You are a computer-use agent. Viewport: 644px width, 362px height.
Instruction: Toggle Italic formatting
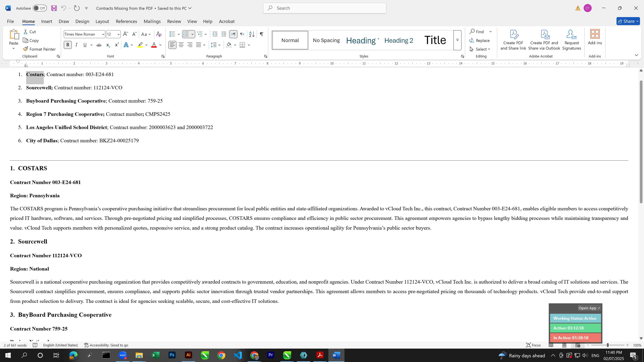tap(76, 45)
